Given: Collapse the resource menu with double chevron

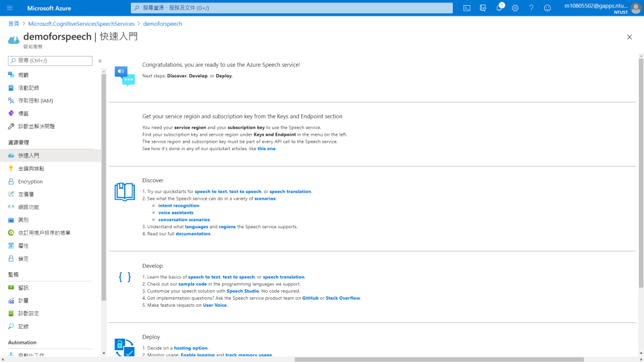Looking at the screenshot, I should tap(100, 61).
